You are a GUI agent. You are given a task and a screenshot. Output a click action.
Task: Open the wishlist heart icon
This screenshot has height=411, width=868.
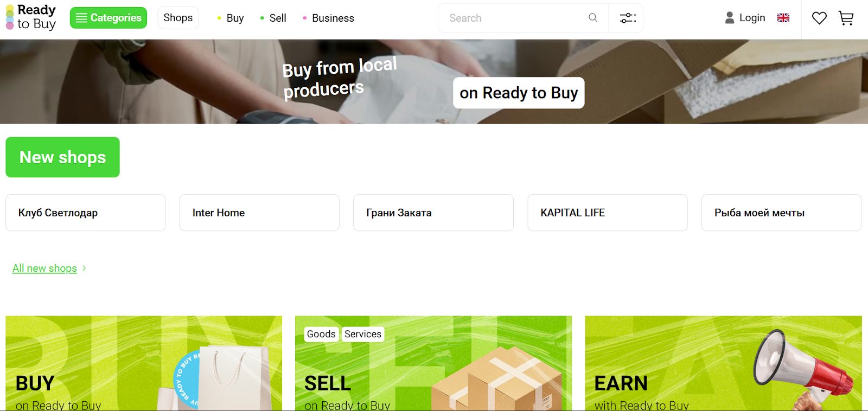pos(819,18)
